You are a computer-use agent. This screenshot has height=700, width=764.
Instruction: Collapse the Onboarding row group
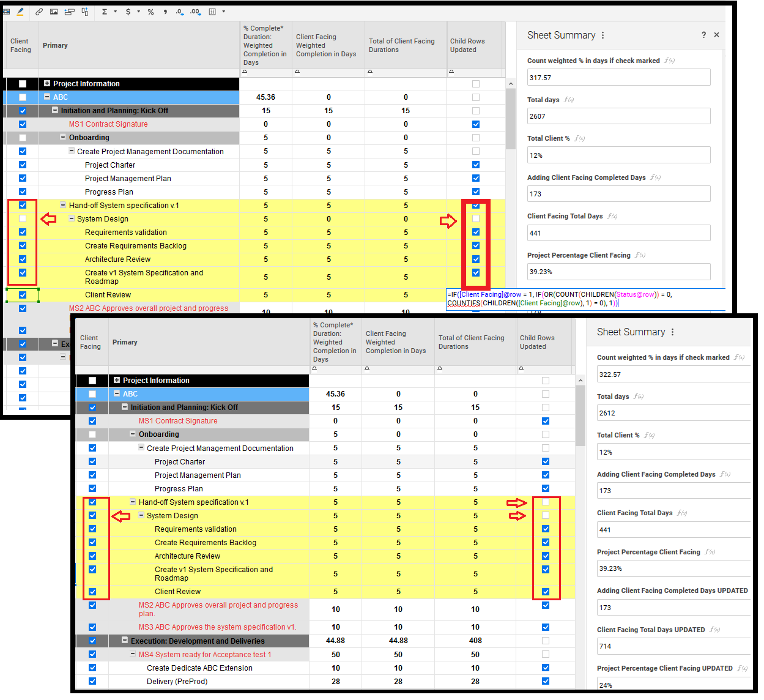pyautogui.click(x=63, y=137)
